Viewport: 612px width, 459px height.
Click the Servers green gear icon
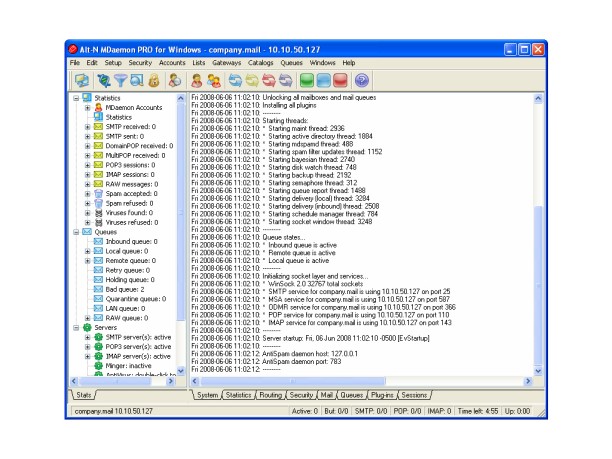pos(87,327)
